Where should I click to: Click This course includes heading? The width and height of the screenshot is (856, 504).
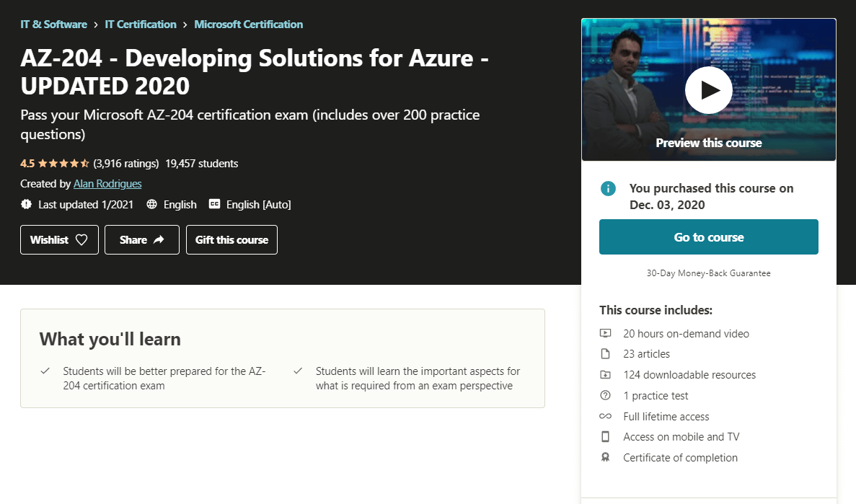click(656, 310)
